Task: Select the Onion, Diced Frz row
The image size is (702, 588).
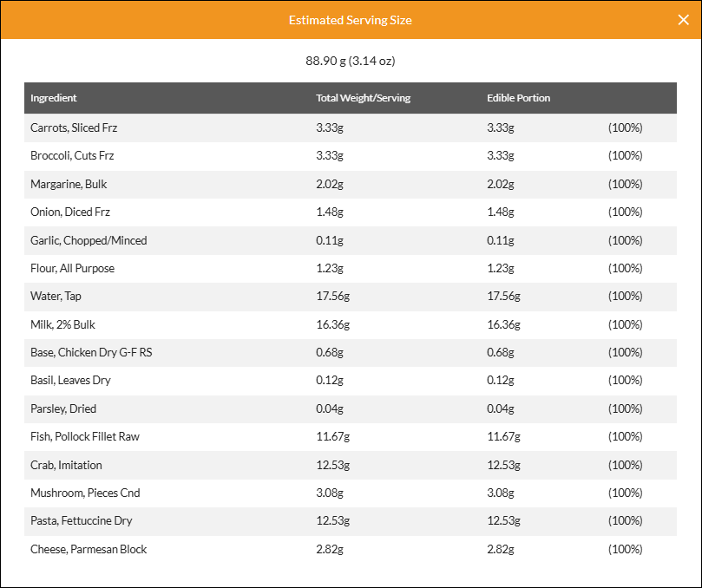Action: pyautogui.click(x=351, y=212)
